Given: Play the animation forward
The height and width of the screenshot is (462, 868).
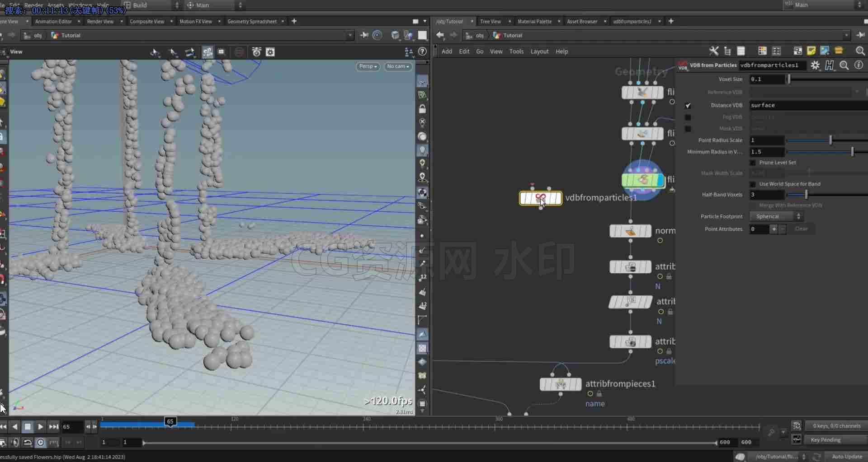Looking at the screenshot, I should point(40,427).
